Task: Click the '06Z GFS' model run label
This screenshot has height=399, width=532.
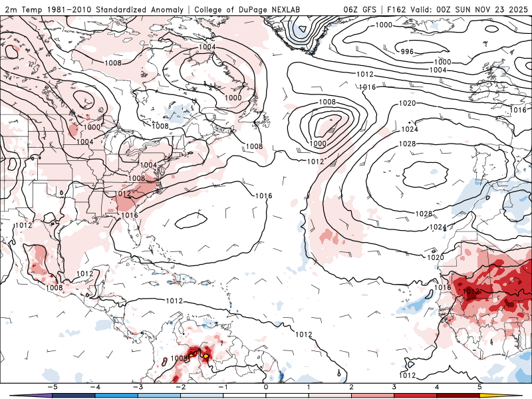Action: click(360, 9)
